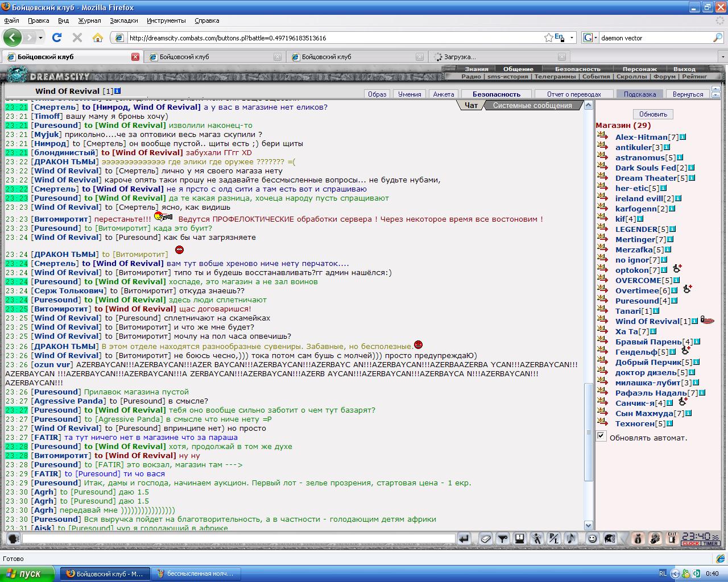This screenshot has width=728, height=582.
Task: Switch the clock display to TIMER mode
Action: 710,543
